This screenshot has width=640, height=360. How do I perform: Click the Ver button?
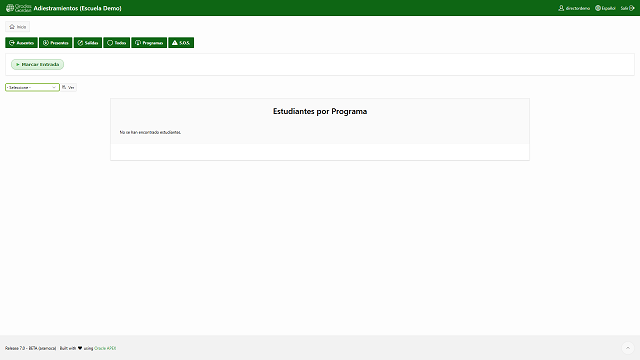tap(68, 87)
